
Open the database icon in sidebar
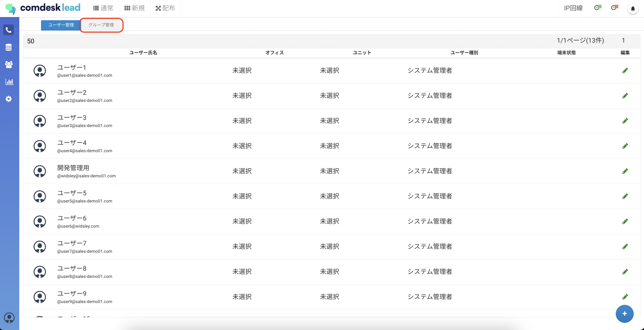9,47
